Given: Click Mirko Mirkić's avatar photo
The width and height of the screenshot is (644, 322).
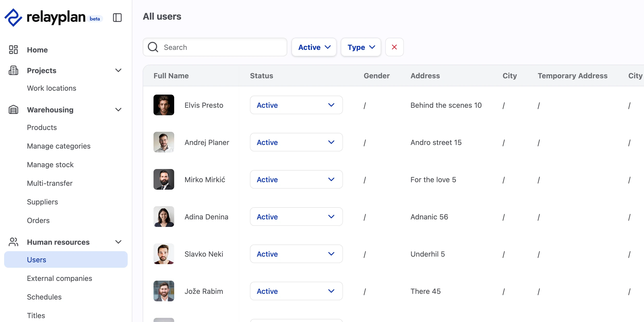Looking at the screenshot, I should point(164,179).
